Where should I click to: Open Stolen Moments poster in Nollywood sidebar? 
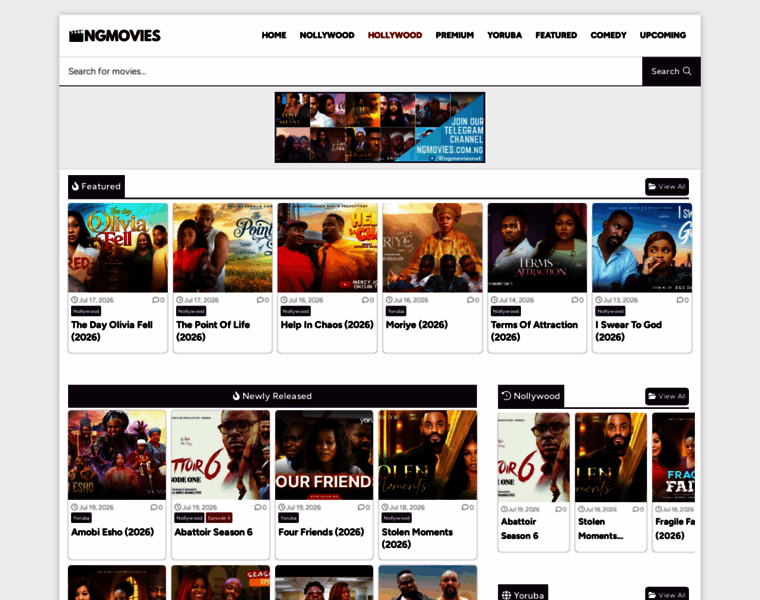click(611, 458)
